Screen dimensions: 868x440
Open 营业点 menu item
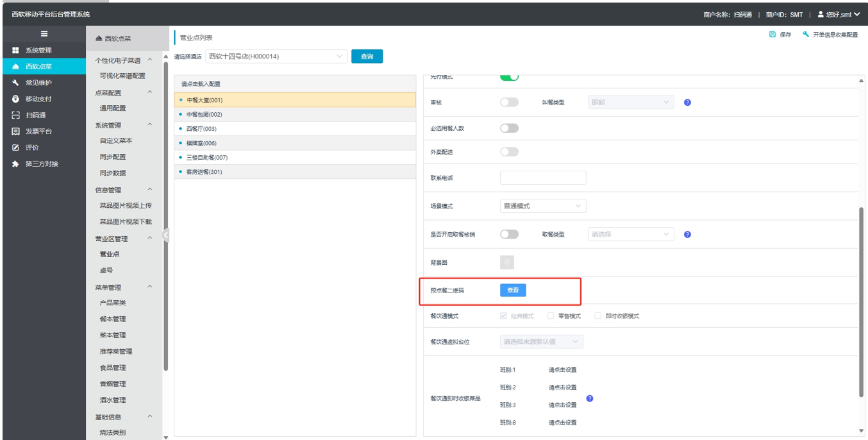[x=110, y=254]
